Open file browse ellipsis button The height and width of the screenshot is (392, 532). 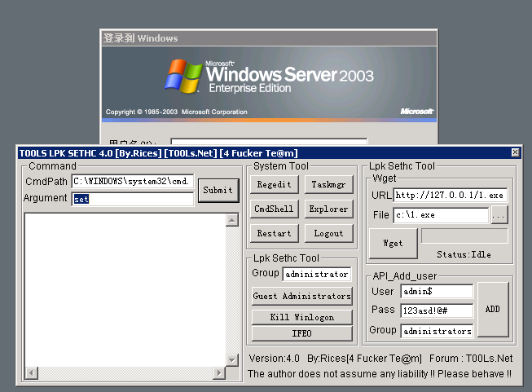coord(499,215)
